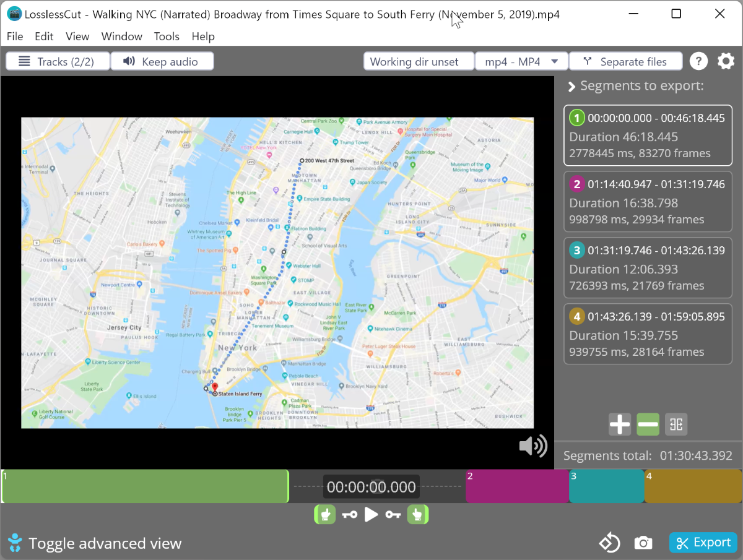Rotate the video preview icon
This screenshot has width=743, height=560.
pyautogui.click(x=610, y=543)
